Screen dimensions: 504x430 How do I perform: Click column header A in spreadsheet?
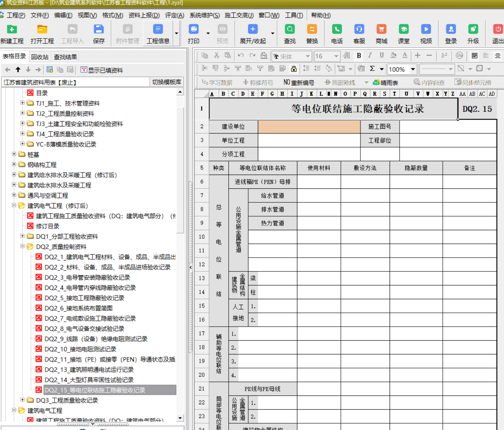(212, 94)
